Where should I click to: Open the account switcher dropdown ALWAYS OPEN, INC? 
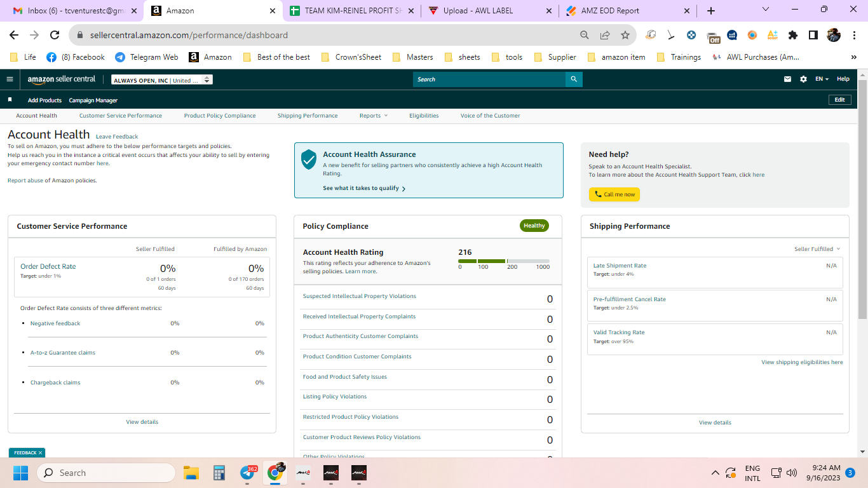point(162,80)
